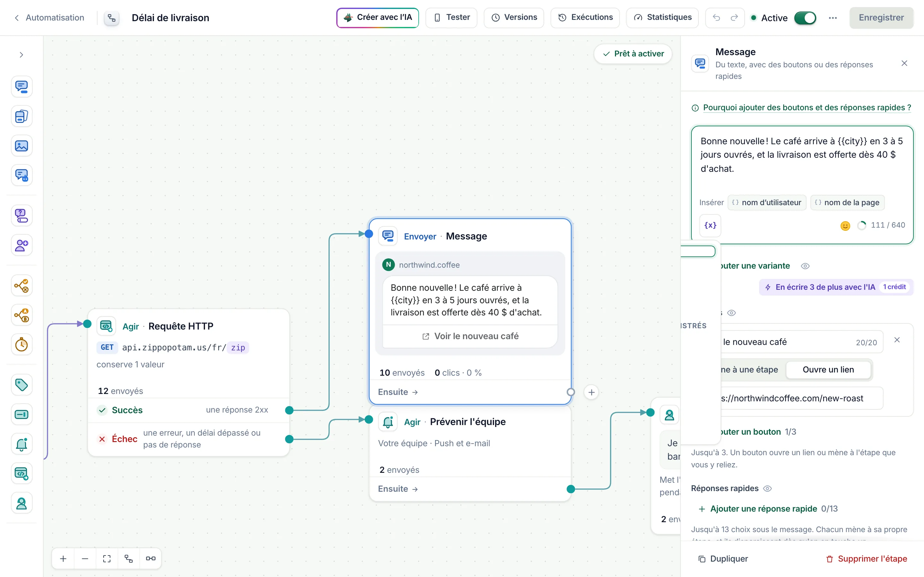Select the Message step icon in sidebar
The width and height of the screenshot is (924, 577).
(21, 87)
